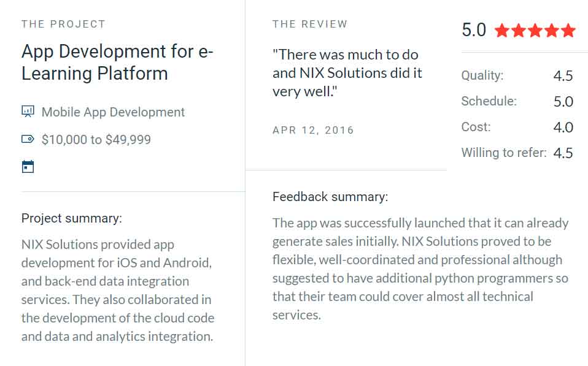Open the App Development for e-Learning Platform title
The image size is (588, 366).
point(117,62)
